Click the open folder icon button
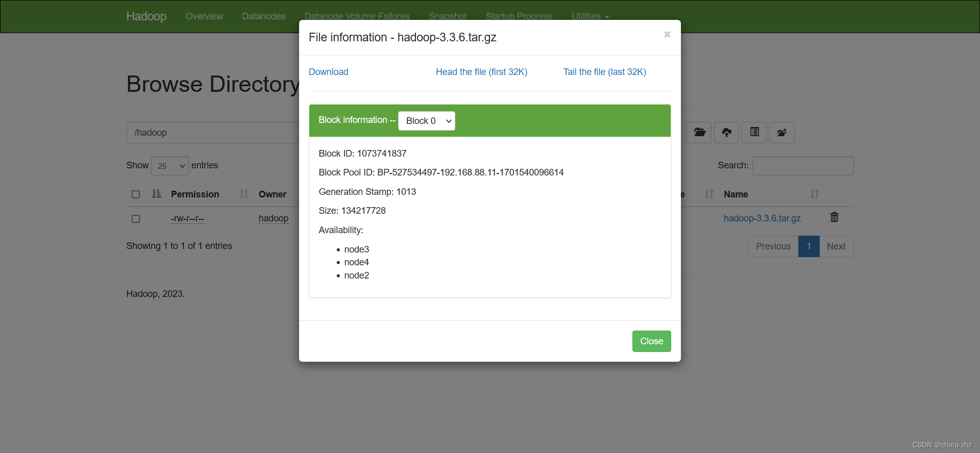The image size is (980, 453). coord(699,133)
